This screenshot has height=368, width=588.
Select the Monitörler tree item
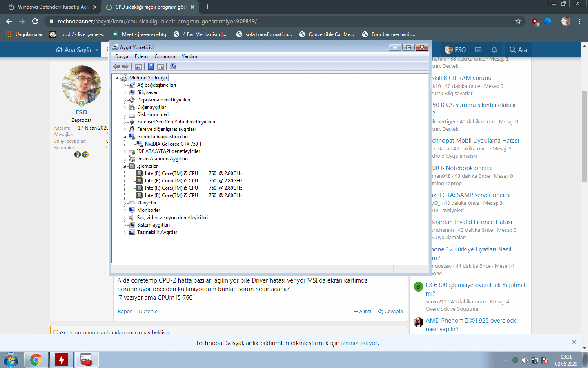tap(149, 210)
